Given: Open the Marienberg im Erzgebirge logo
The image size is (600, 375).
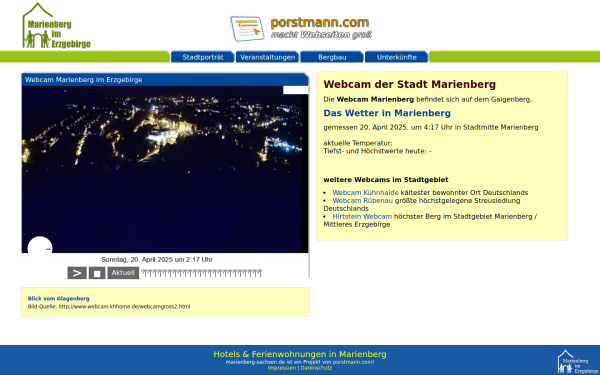Looking at the screenshot, I should 56,26.
